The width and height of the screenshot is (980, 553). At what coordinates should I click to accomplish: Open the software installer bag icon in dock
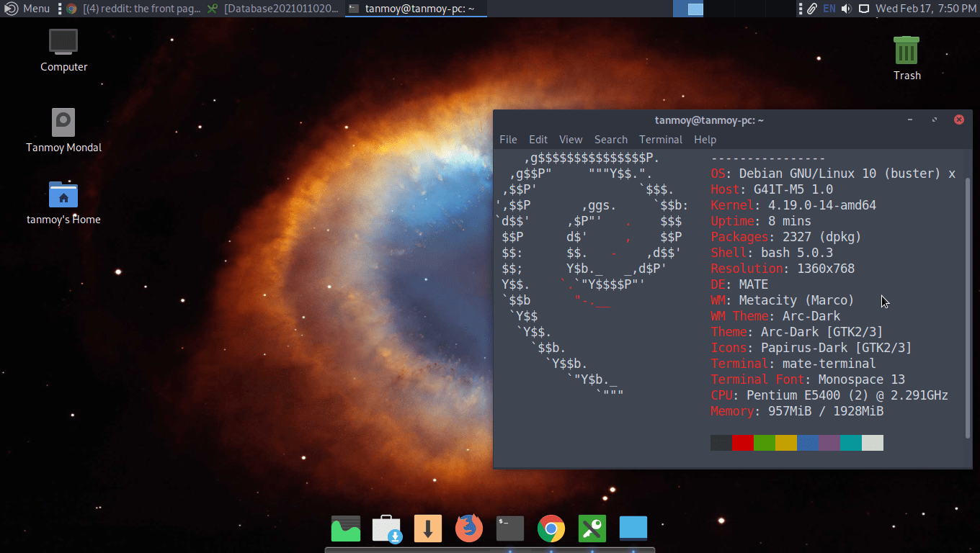387,529
